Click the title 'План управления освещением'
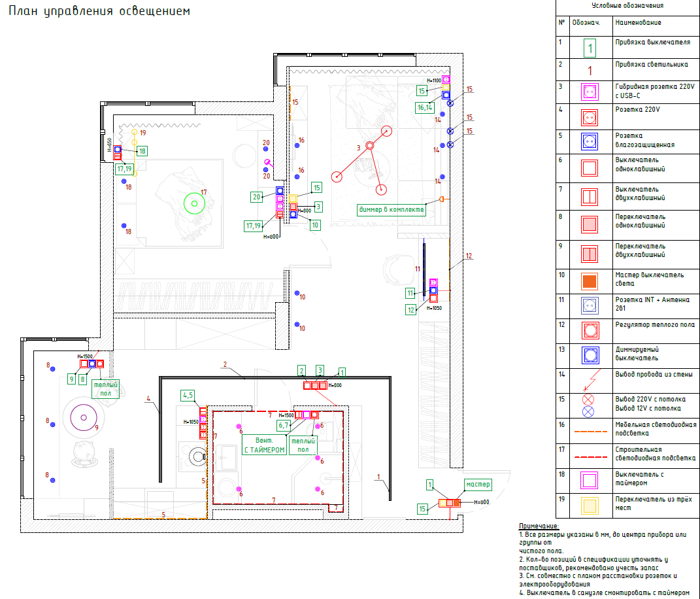 point(99,11)
